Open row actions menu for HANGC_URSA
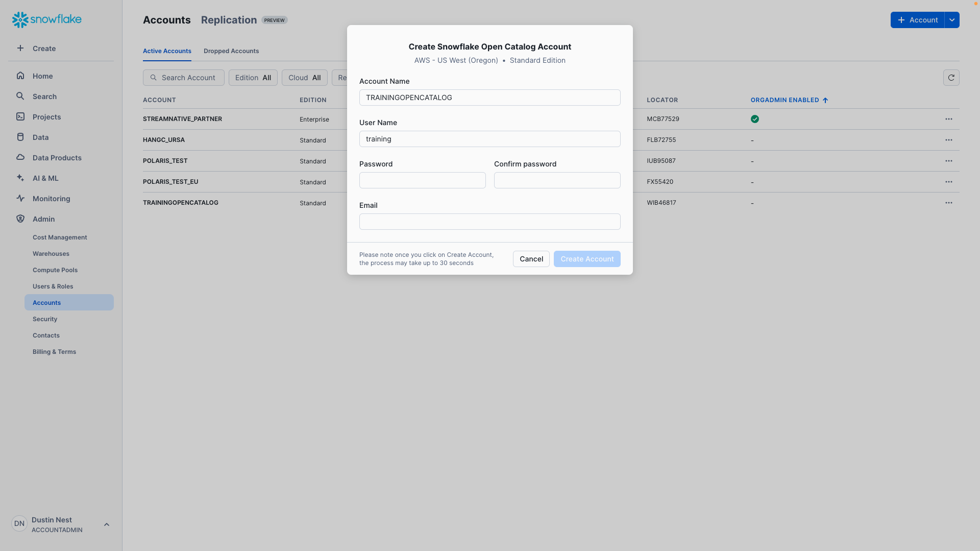 click(x=949, y=140)
